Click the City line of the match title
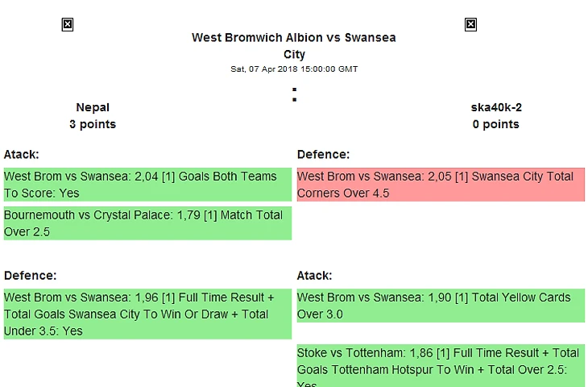The width and height of the screenshot is (588, 387). point(294,55)
